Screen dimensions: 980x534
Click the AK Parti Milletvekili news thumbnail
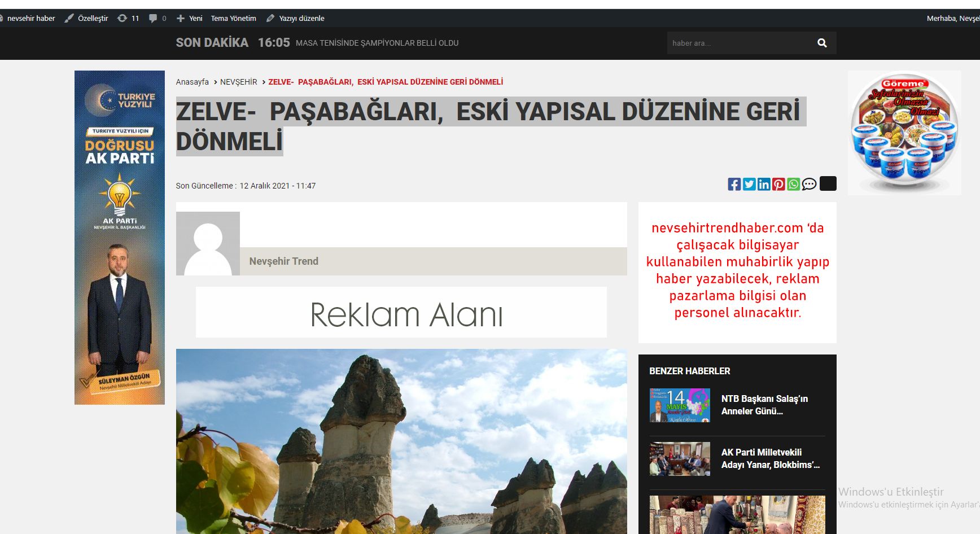click(x=680, y=458)
